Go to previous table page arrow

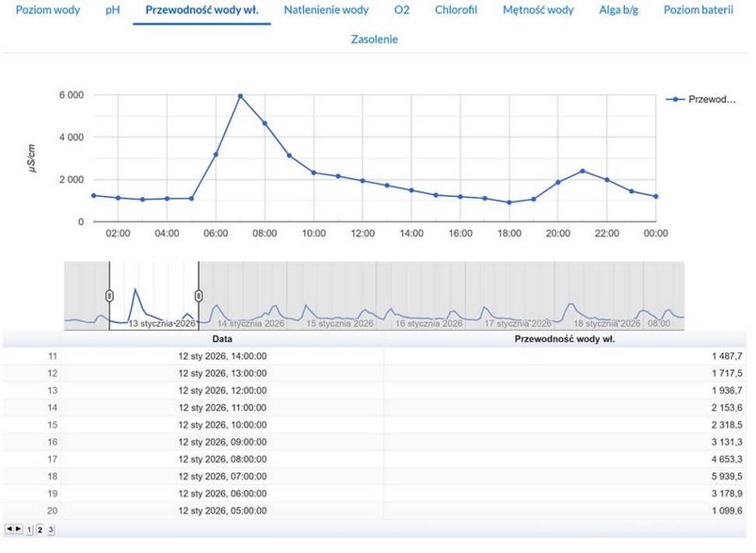pyautogui.click(x=9, y=530)
